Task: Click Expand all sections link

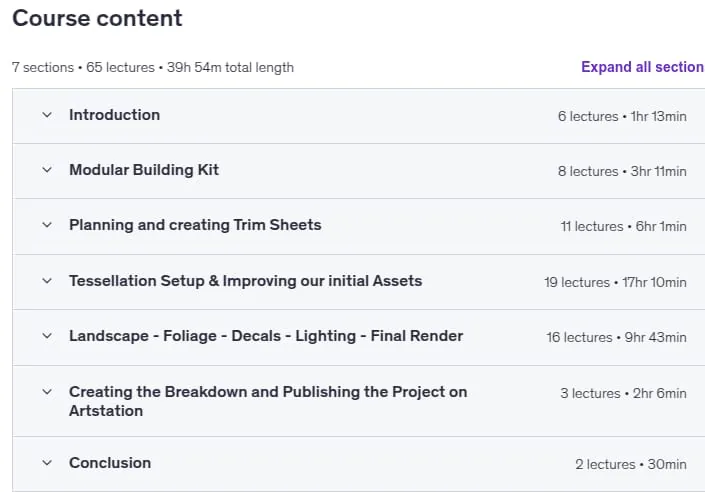Action: tap(643, 67)
